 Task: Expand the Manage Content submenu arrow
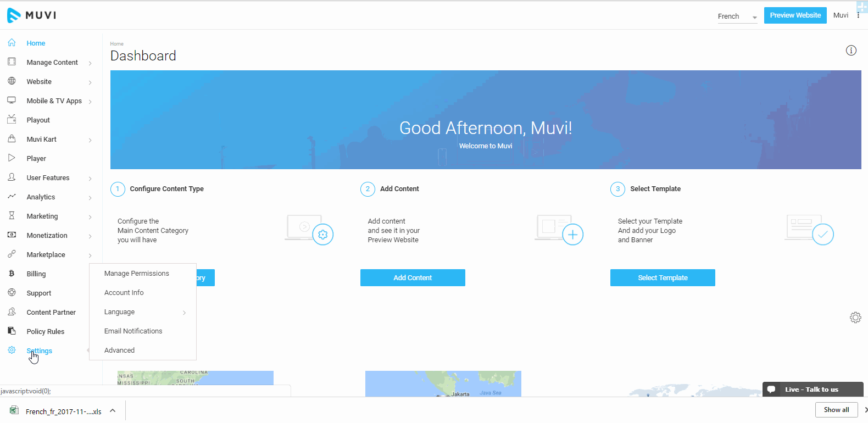point(90,63)
